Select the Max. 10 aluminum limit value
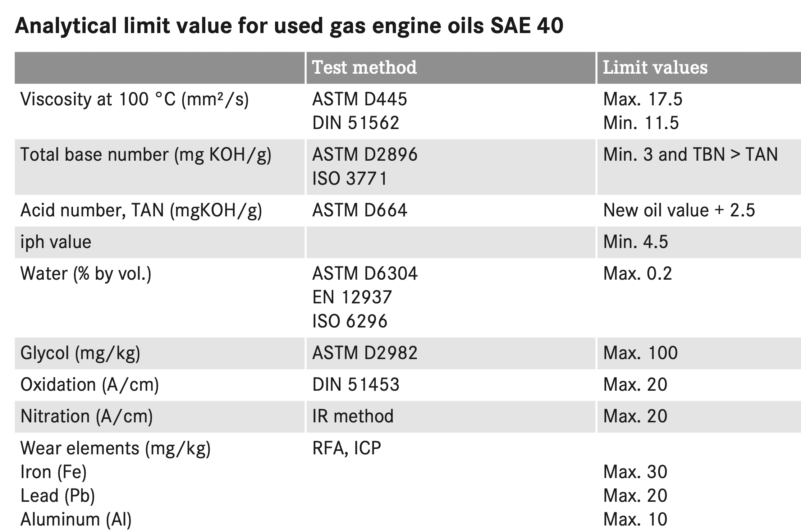This screenshot has height=532, width=801. (635, 519)
